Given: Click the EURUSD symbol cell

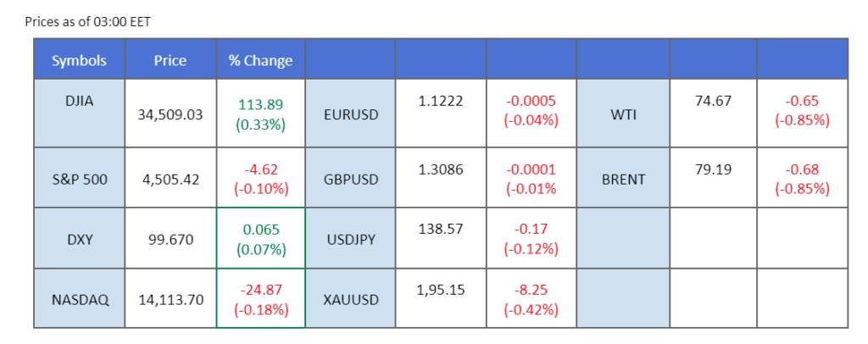Looking at the screenshot, I should [x=351, y=114].
